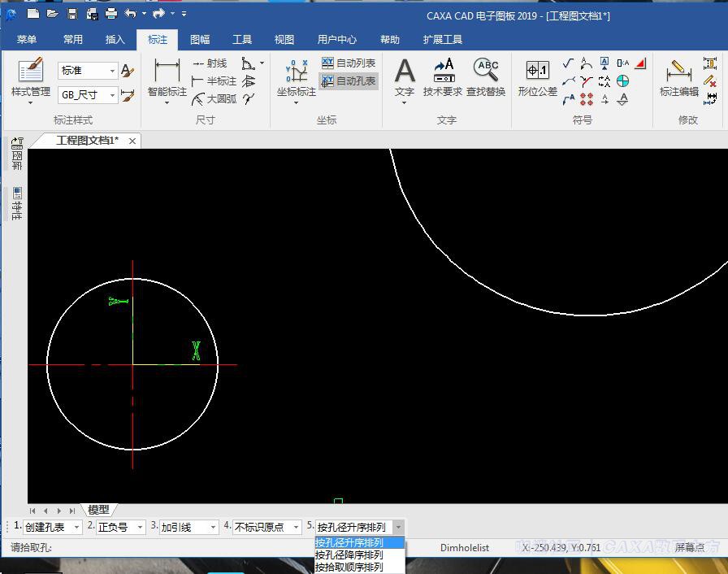Toggle the 自动孔表 auto hole table button

click(x=349, y=80)
